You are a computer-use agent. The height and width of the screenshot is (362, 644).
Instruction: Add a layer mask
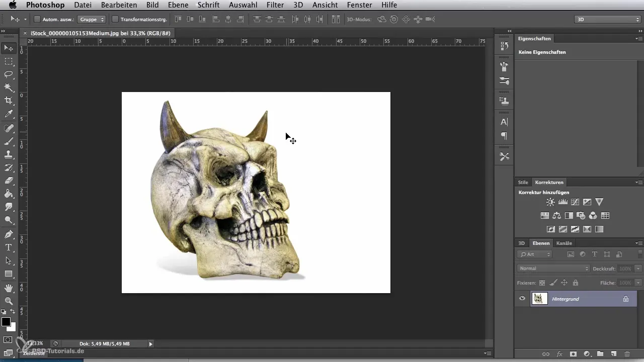pyautogui.click(x=573, y=354)
